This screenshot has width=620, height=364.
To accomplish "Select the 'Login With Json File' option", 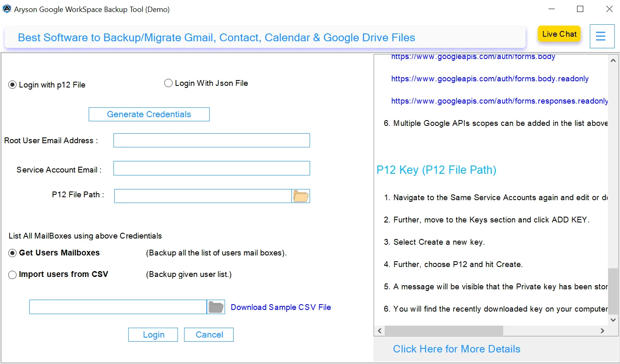I will [168, 83].
